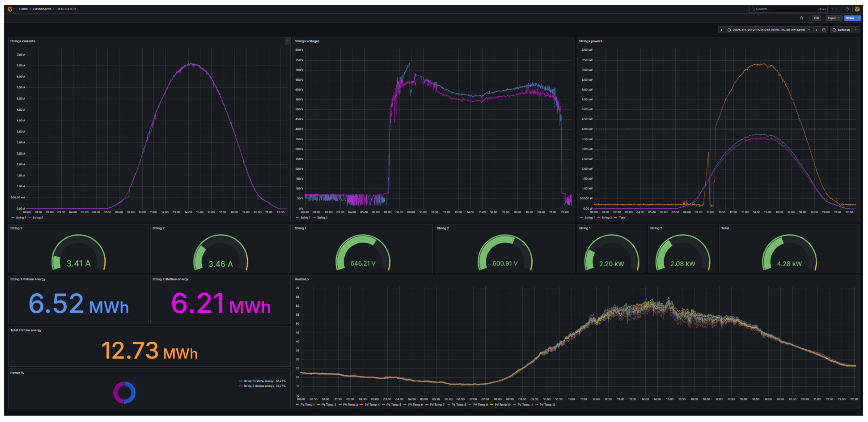Toggle Total series in Strings powers legend
Image resolution: width=868 pixels, height=422 pixels.
[622, 218]
